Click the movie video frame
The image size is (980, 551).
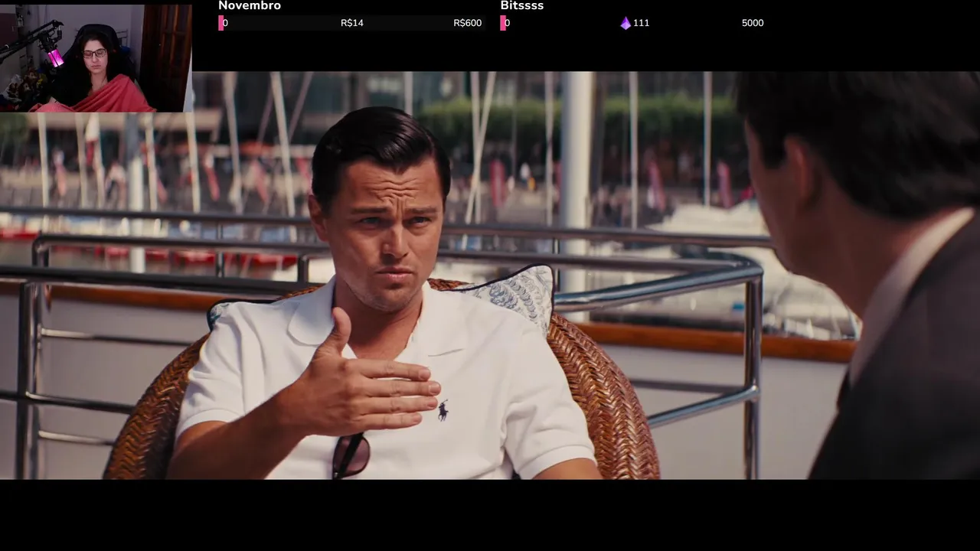490,275
